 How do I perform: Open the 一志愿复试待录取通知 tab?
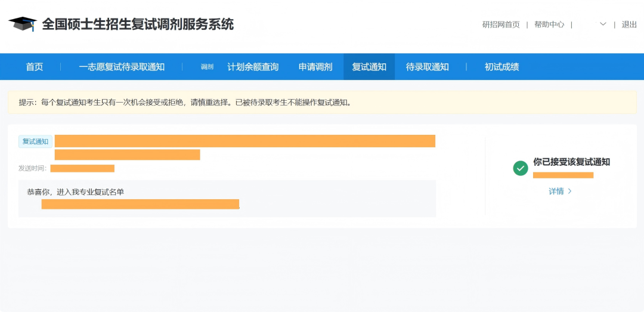122,67
